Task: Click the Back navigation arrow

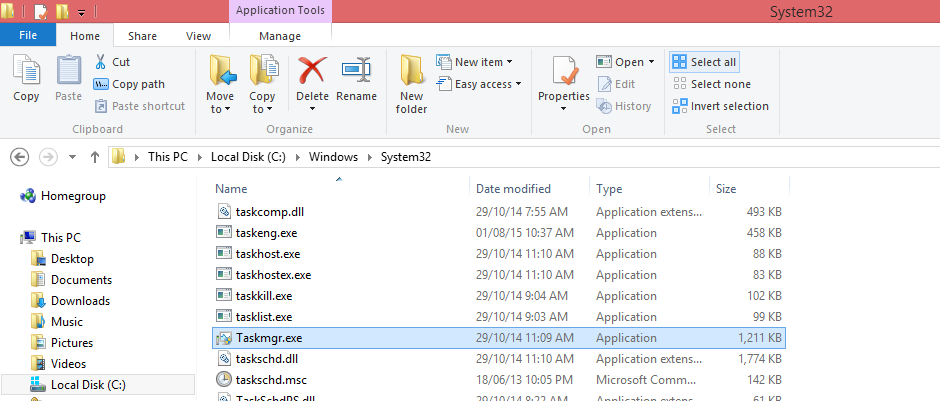Action: pyautogui.click(x=19, y=157)
